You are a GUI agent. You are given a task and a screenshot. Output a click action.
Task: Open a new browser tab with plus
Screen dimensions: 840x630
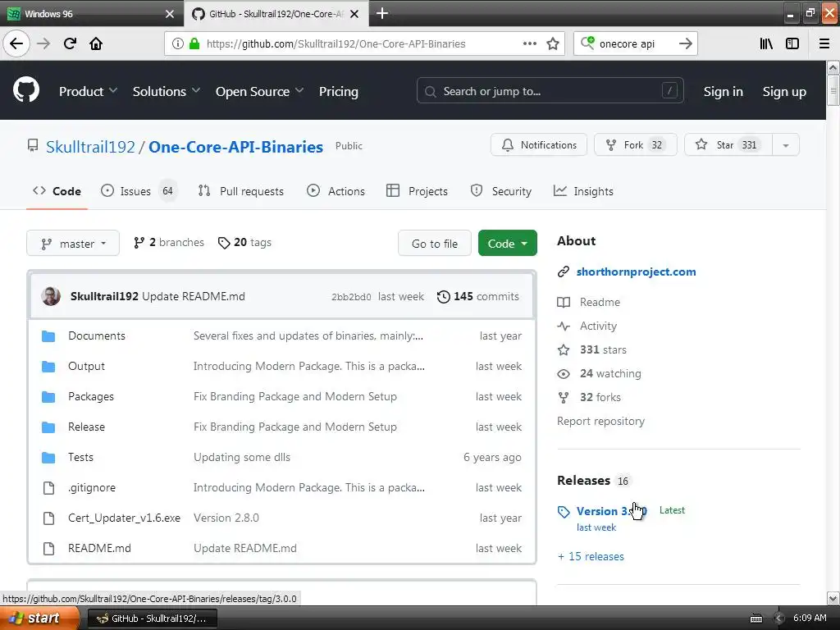pyautogui.click(x=382, y=13)
